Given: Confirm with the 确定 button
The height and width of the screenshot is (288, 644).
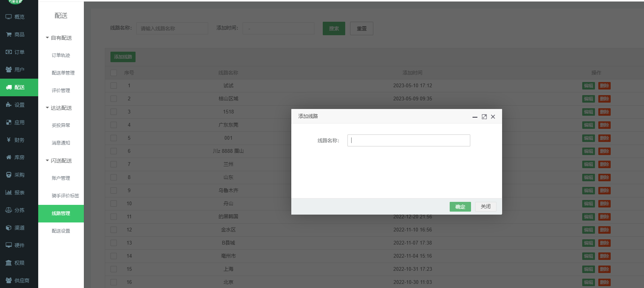Looking at the screenshot, I should [x=460, y=207].
